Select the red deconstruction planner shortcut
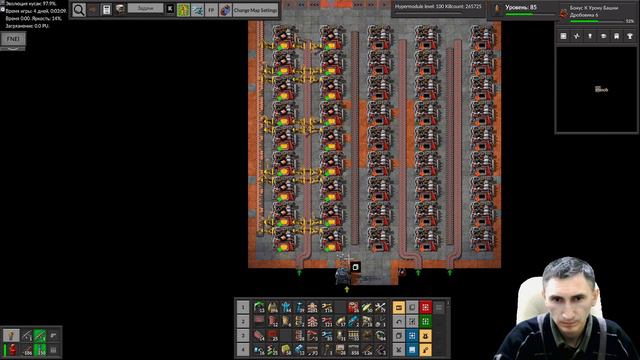The width and height of the screenshot is (640, 360). (x=425, y=307)
